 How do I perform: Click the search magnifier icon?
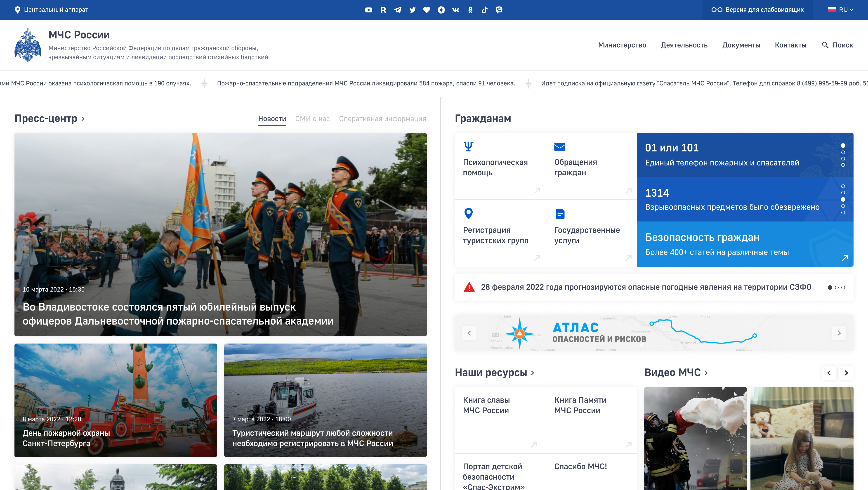[x=825, y=45]
